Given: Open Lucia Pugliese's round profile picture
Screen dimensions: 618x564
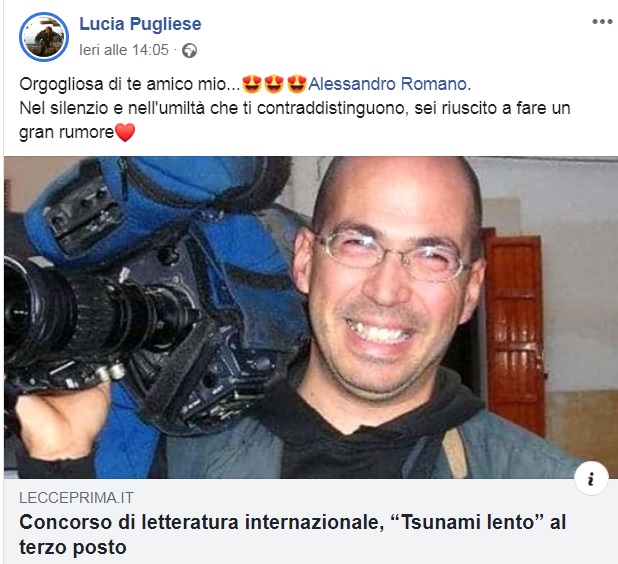Looking at the screenshot, I should [x=44, y=37].
